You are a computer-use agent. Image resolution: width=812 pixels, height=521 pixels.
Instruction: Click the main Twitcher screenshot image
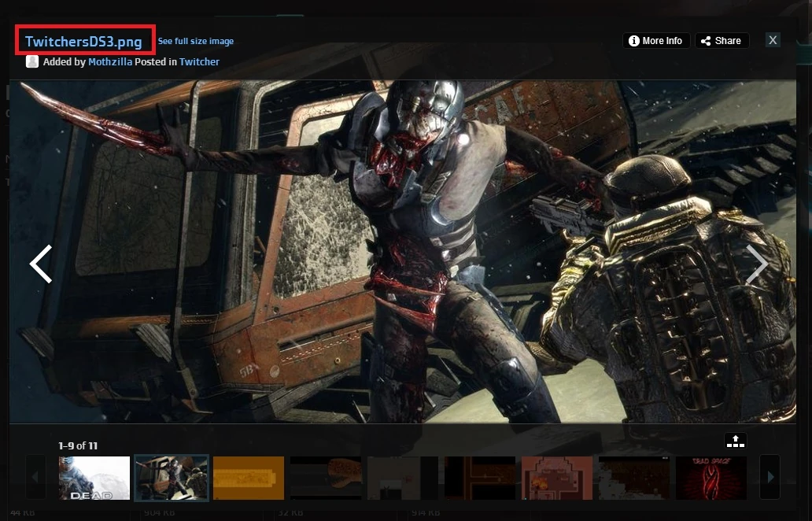pyautogui.click(x=403, y=252)
